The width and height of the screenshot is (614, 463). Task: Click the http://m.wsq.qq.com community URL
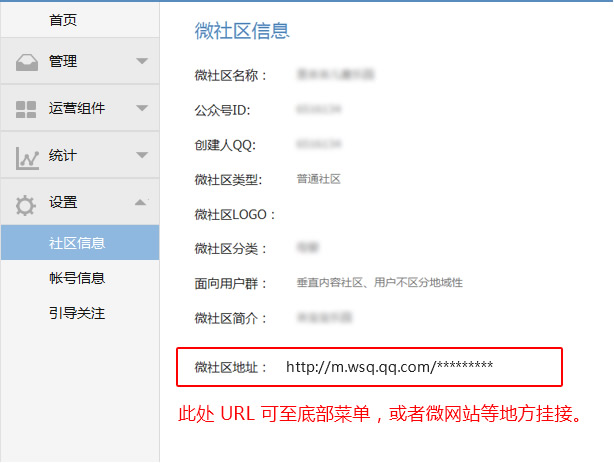coord(389,367)
